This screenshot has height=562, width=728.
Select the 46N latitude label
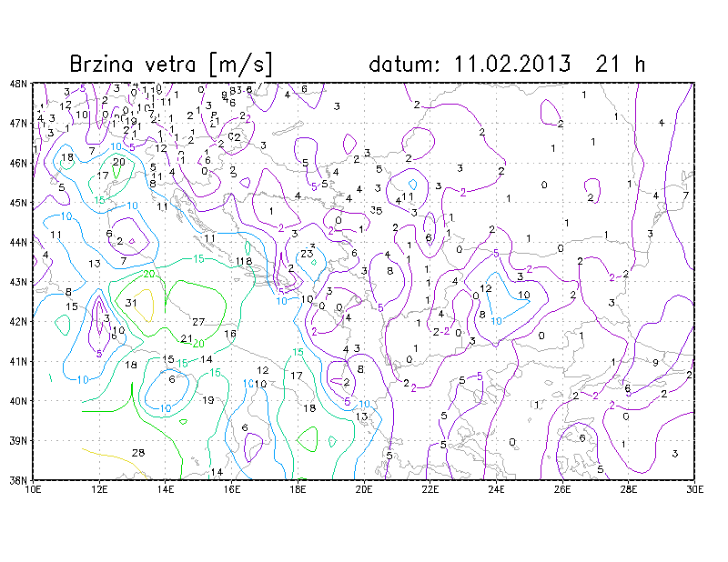(18, 163)
